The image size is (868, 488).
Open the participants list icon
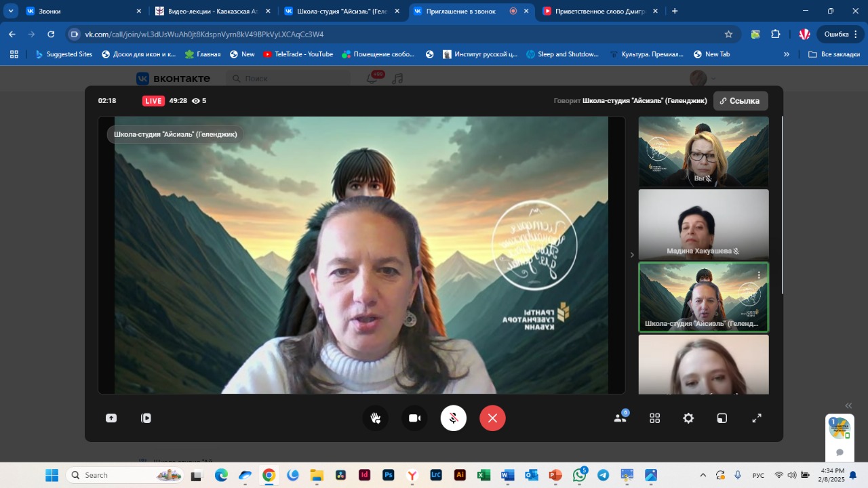pyautogui.click(x=620, y=418)
